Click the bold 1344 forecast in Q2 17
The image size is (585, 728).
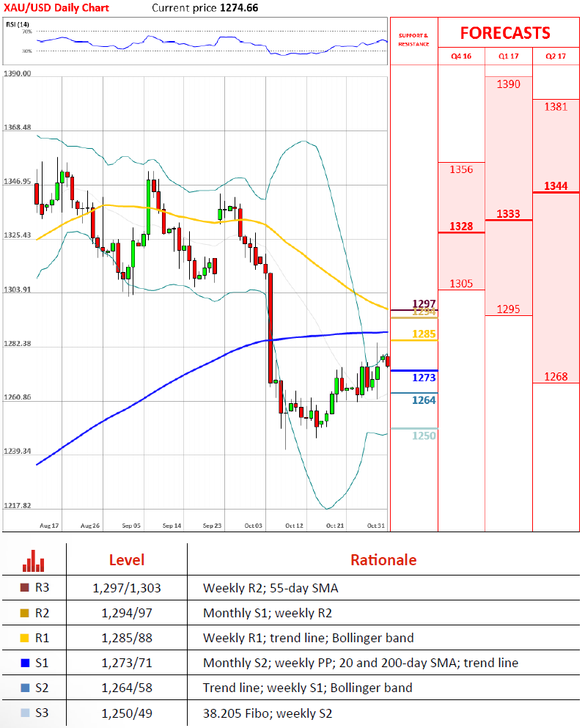[x=556, y=186]
